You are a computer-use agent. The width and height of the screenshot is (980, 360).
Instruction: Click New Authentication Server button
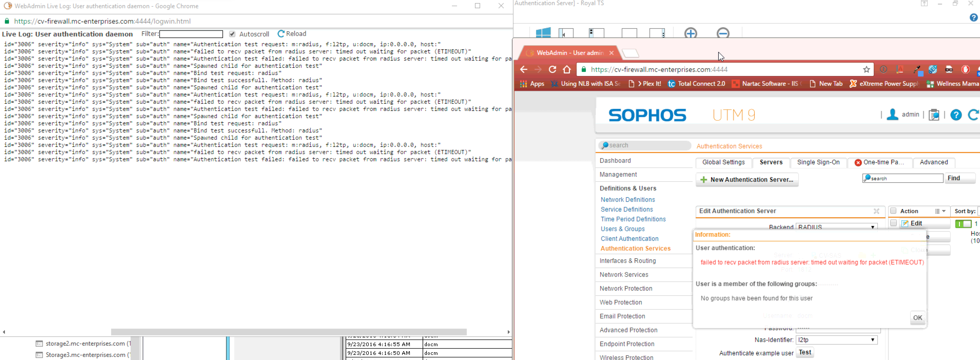747,180
